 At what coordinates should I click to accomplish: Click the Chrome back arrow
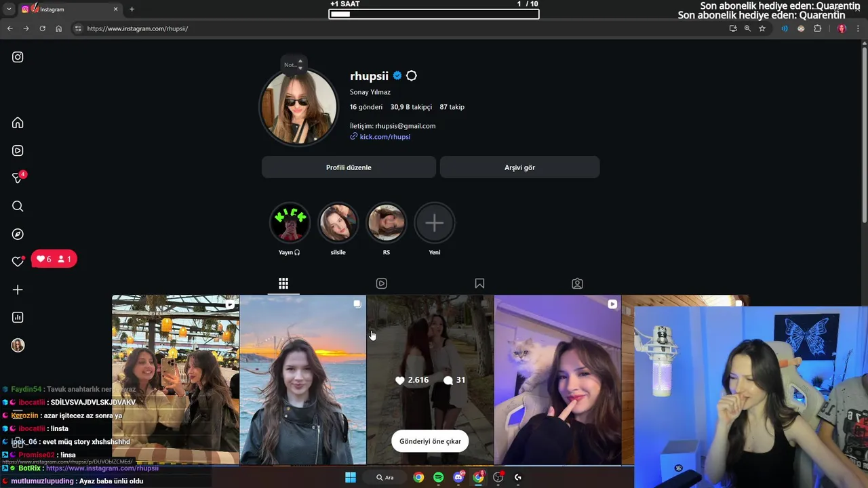[x=9, y=28]
